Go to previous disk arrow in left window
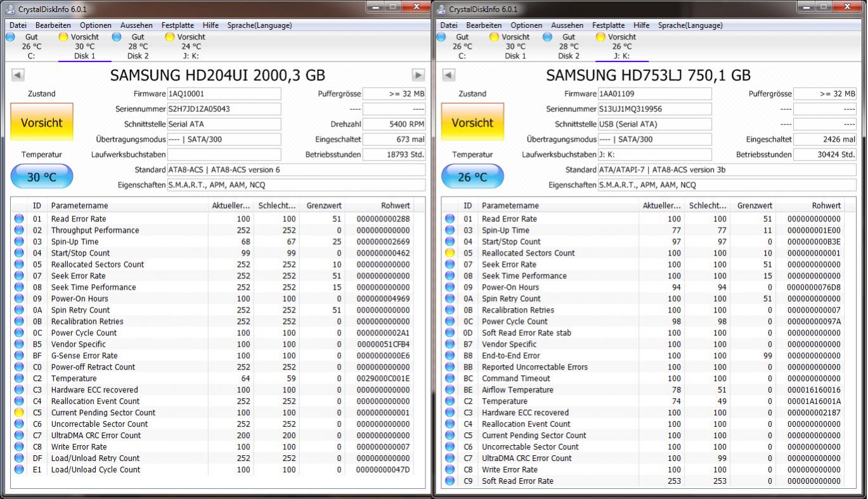The image size is (868, 499). coord(18,75)
